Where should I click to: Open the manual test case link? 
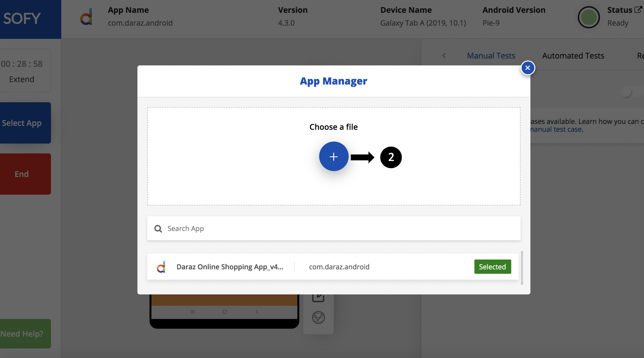[556, 129]
